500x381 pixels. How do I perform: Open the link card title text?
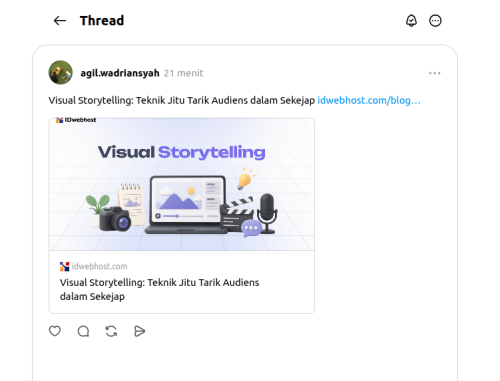pyautogui.click(x=159, y=289)
